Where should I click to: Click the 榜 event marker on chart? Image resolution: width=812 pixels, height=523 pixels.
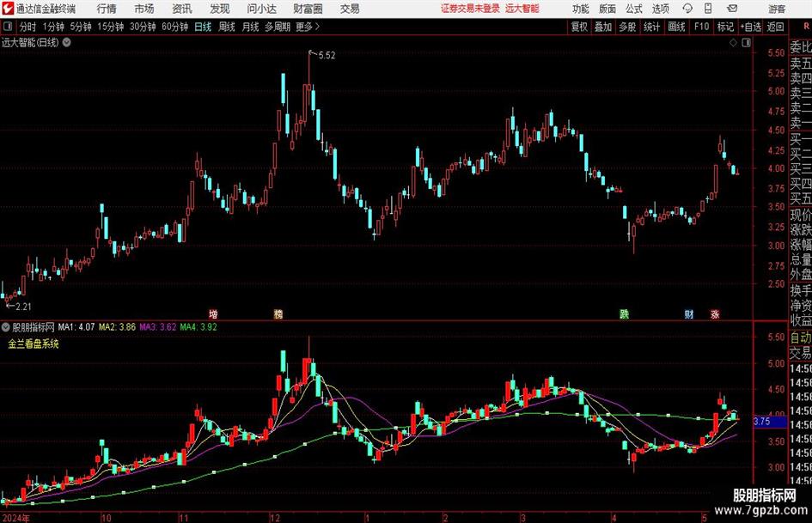[x=278, y=313]
